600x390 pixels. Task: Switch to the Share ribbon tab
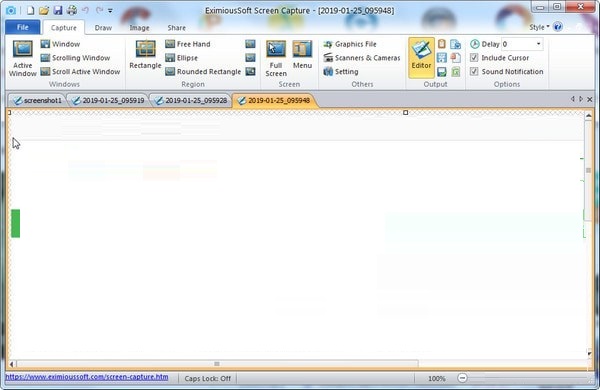176,28
